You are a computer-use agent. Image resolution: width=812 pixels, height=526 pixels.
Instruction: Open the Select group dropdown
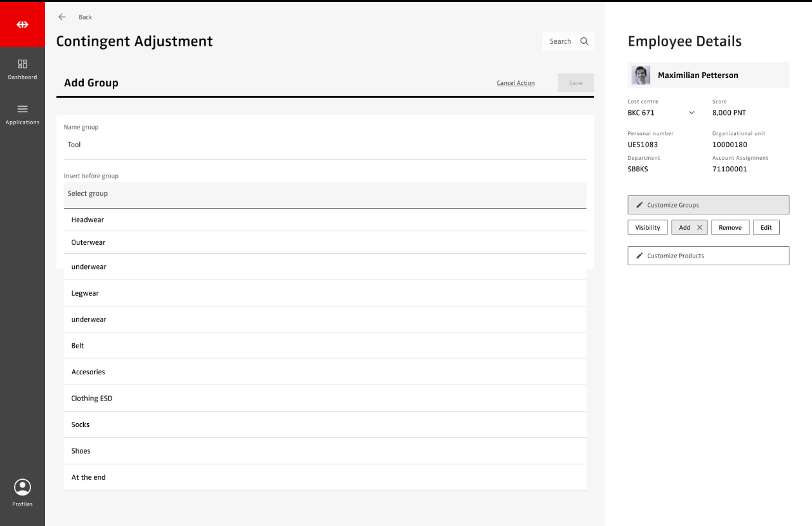pyautogui.click(x=325, y=194)
